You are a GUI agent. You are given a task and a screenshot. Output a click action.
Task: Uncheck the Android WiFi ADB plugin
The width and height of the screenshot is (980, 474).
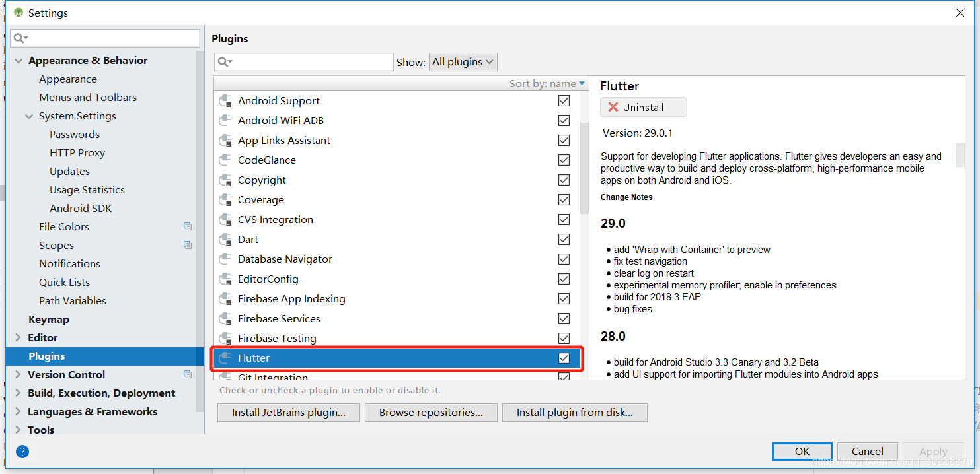coord(564,121)
